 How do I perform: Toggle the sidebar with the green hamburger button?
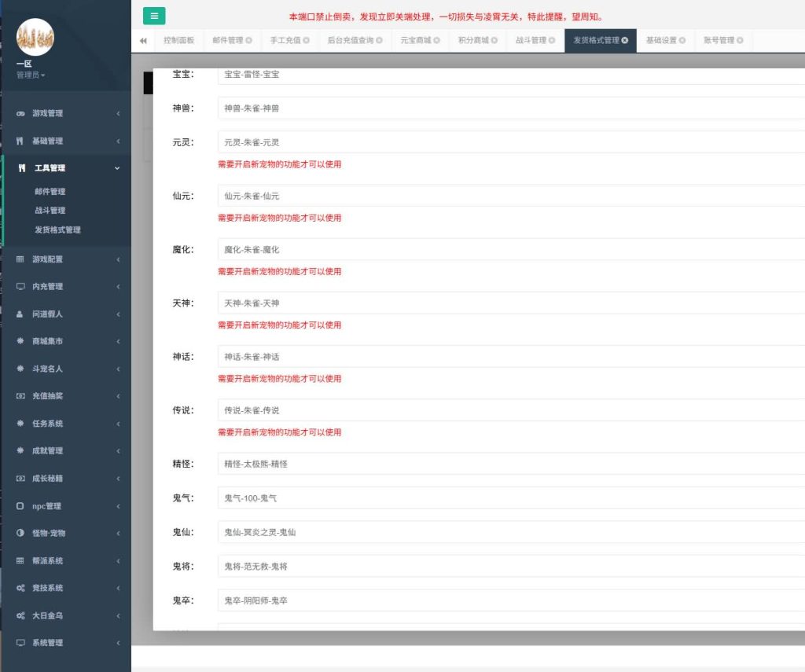coord(154,15)
